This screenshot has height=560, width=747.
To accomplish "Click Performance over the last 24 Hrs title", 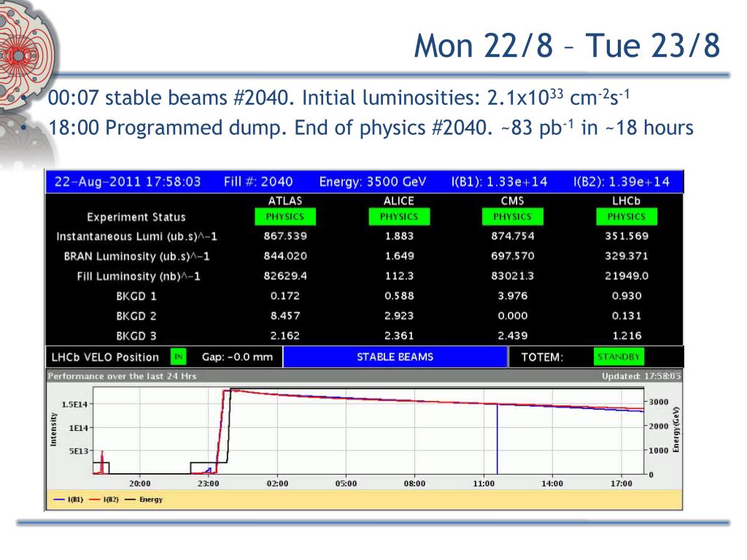I will coord(123,376).
